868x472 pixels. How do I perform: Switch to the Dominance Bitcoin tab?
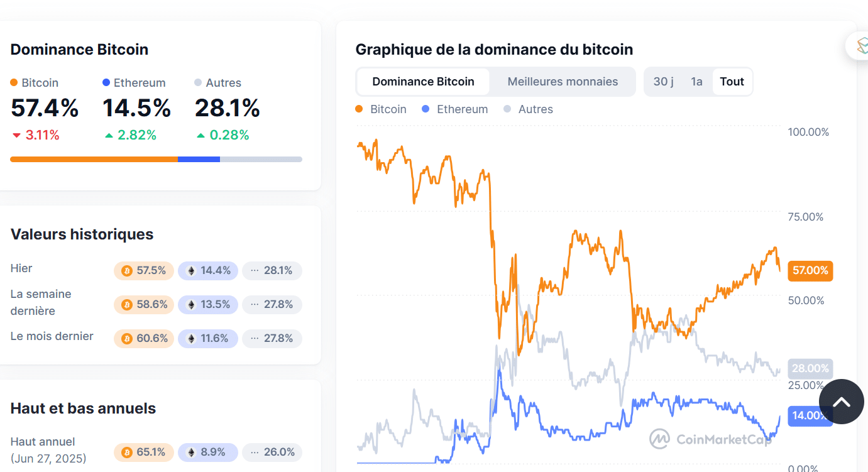(x=423, y=82)
